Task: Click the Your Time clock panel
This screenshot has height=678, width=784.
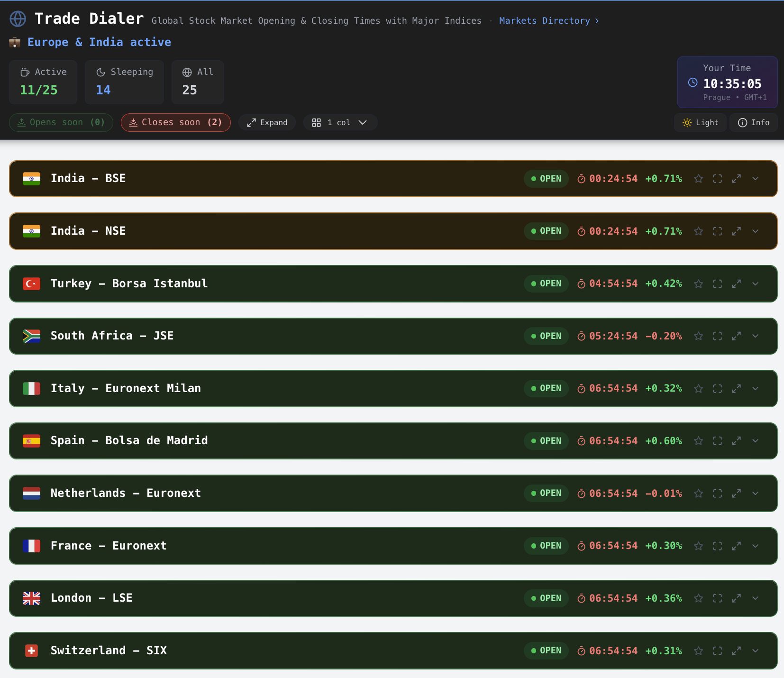Action: 727,82
